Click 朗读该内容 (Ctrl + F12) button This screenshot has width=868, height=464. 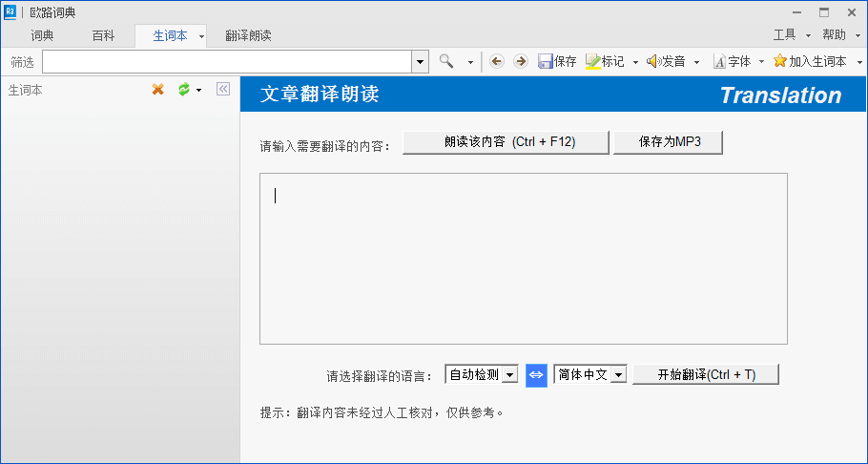point(505,142)
